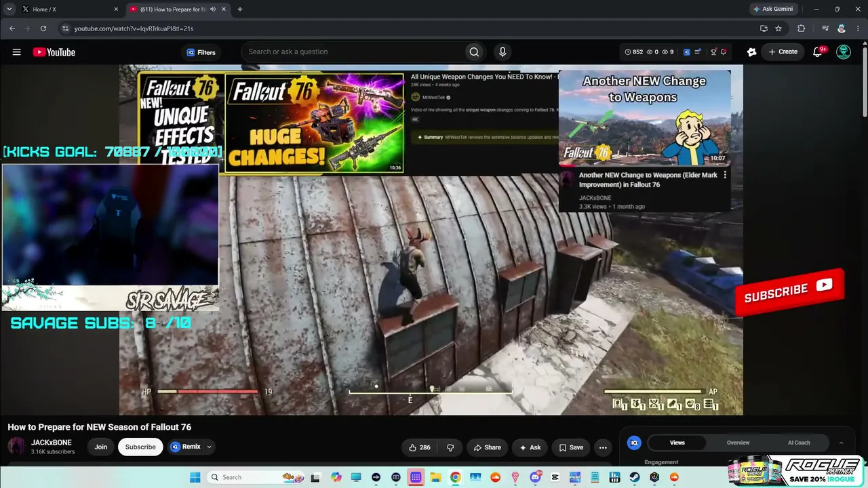This screenshot has height=488, width=868.
Task: Open the Chrome profile avatar
Action: [x=842, y=28]
